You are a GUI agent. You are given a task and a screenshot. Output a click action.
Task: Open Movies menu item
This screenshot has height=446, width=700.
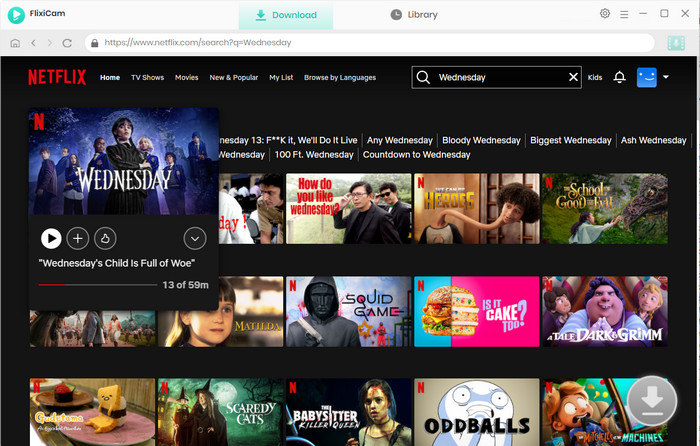click(x=187, y=77)
